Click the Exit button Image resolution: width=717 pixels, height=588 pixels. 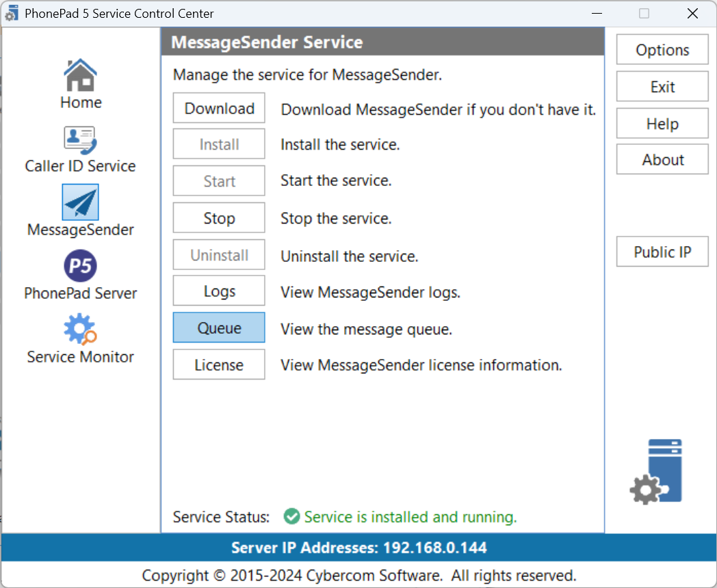point(662,86)
